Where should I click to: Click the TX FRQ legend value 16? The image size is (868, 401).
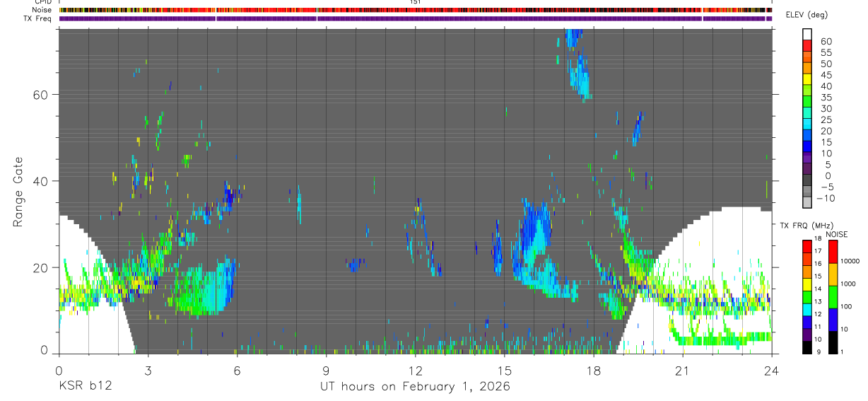click(819, 264)
